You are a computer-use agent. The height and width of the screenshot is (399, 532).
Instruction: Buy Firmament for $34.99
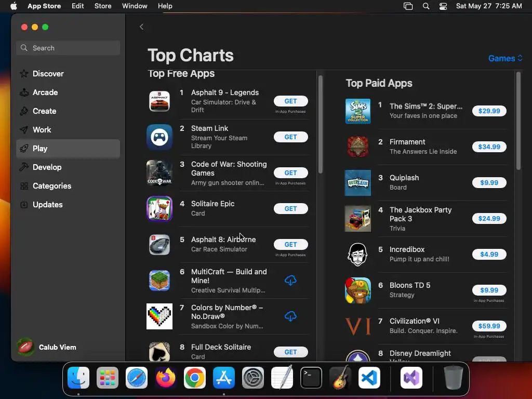(489, 147)
